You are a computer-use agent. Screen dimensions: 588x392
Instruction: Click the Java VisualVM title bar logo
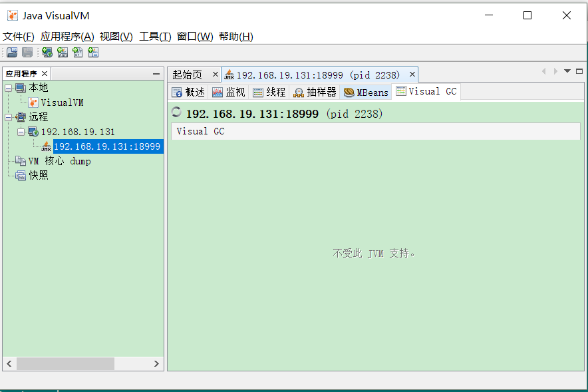pyautogui.click(x=13, y=15)
